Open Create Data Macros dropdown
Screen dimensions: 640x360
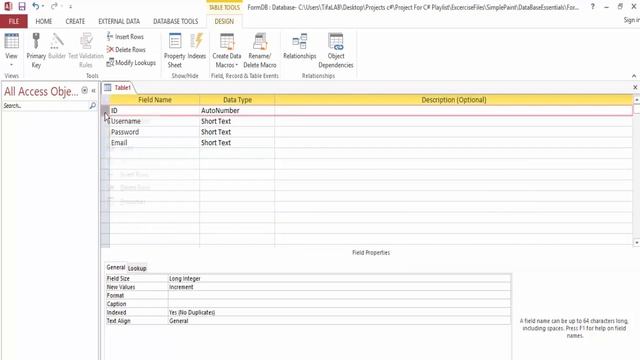(227, 51)
